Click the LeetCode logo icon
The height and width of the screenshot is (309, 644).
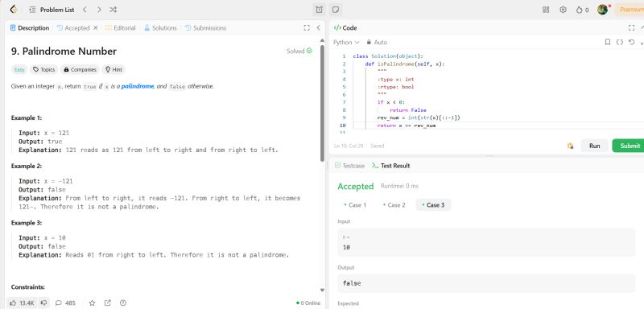coord(14,10)
